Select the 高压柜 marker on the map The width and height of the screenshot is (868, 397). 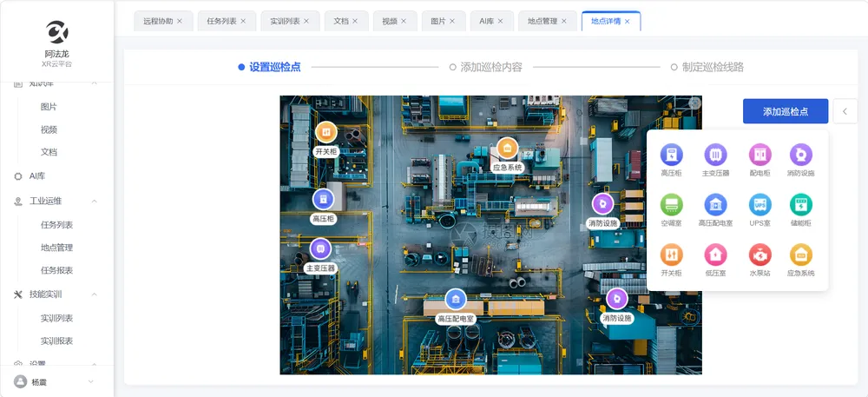pyautogui.click(x=323, y=199)
